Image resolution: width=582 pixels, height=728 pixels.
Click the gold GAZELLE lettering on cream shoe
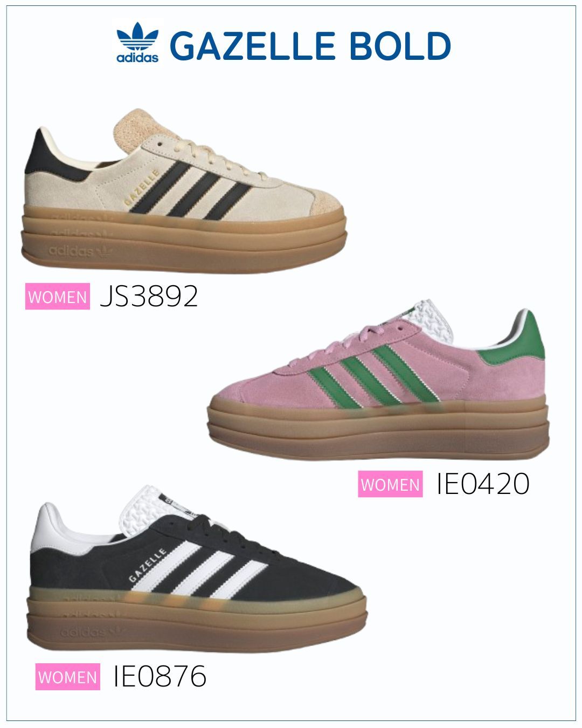click(x=141, y=188)
